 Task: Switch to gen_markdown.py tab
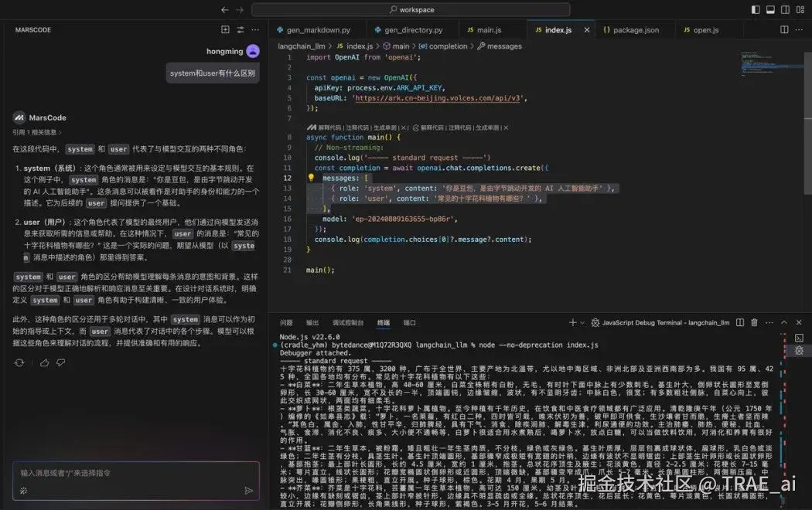click(x=318, y=30)
